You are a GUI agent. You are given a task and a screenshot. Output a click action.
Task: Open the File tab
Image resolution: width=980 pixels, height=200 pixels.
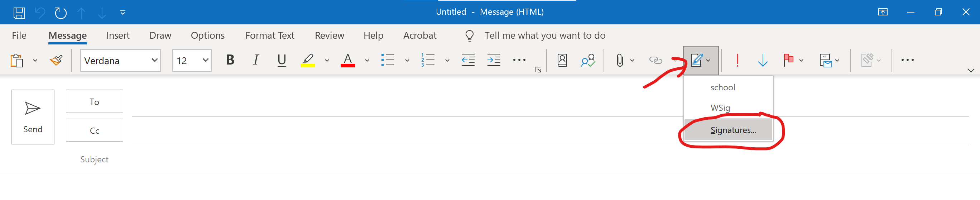point(19,35)
